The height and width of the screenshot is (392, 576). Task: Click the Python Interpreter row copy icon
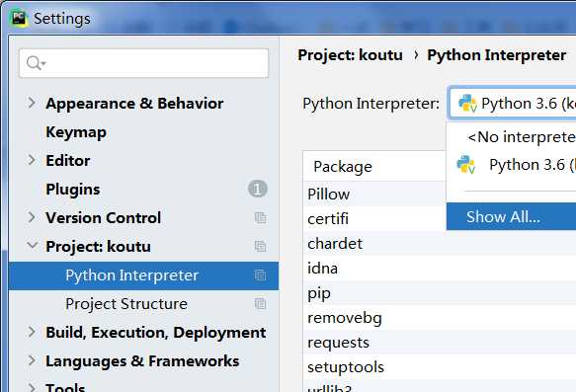click(x=260, y=274)
